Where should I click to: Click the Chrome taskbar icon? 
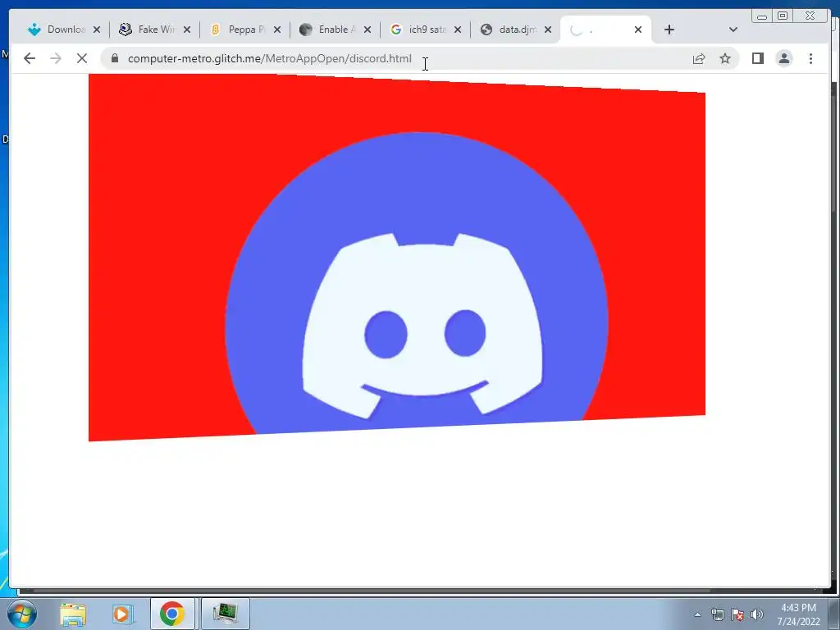(172, 614)
